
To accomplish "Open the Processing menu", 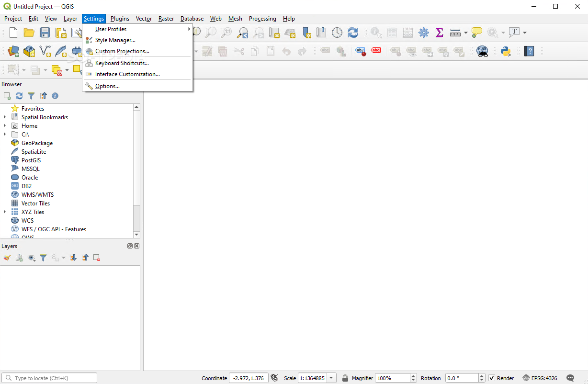I will pos(262,19).
